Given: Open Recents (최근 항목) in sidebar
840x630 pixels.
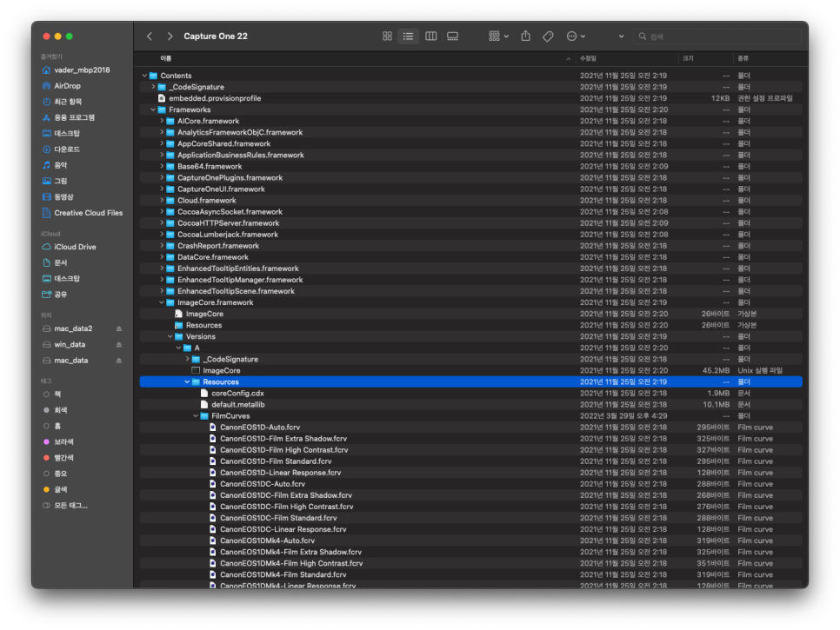Looking at the screenshot, I should pos(68,102).
